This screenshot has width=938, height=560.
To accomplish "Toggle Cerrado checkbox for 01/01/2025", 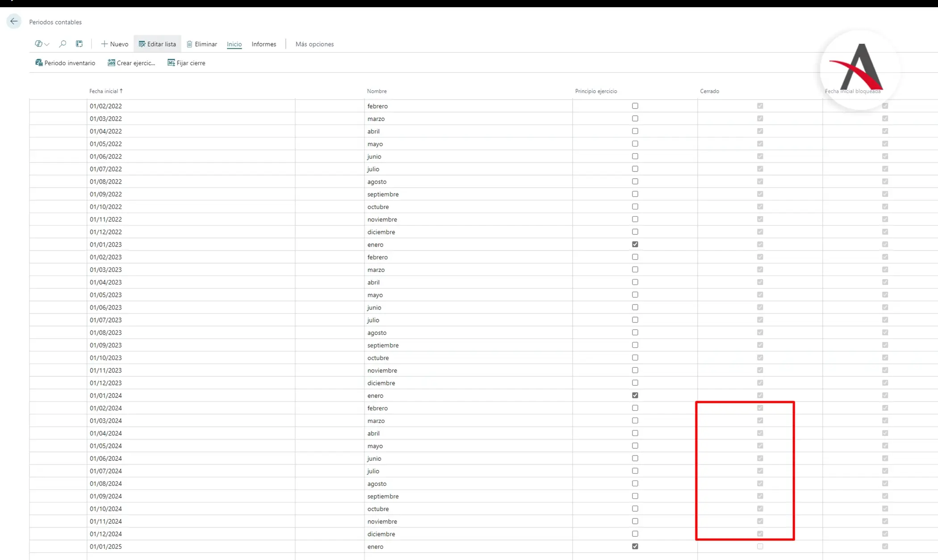I will tap(760, 546).
